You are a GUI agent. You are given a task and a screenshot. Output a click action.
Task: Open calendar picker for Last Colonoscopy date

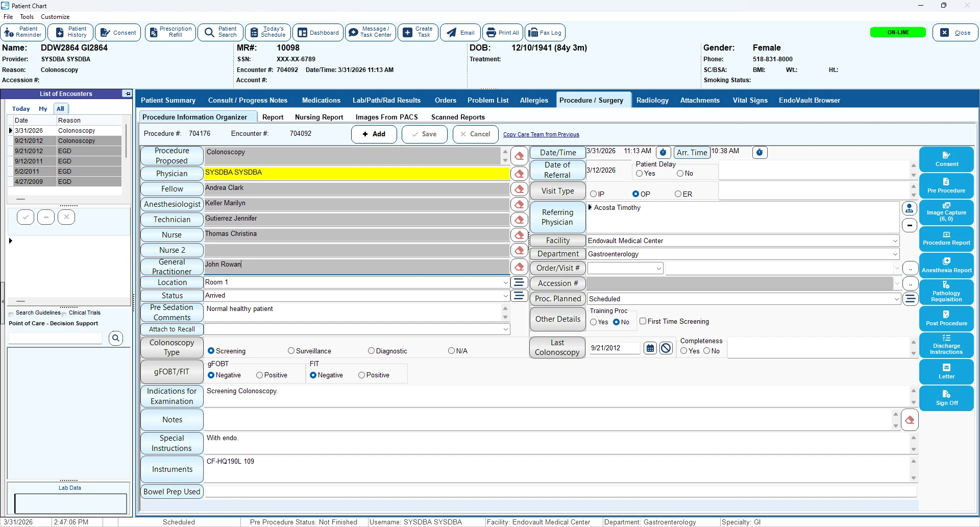click(650, 348)
